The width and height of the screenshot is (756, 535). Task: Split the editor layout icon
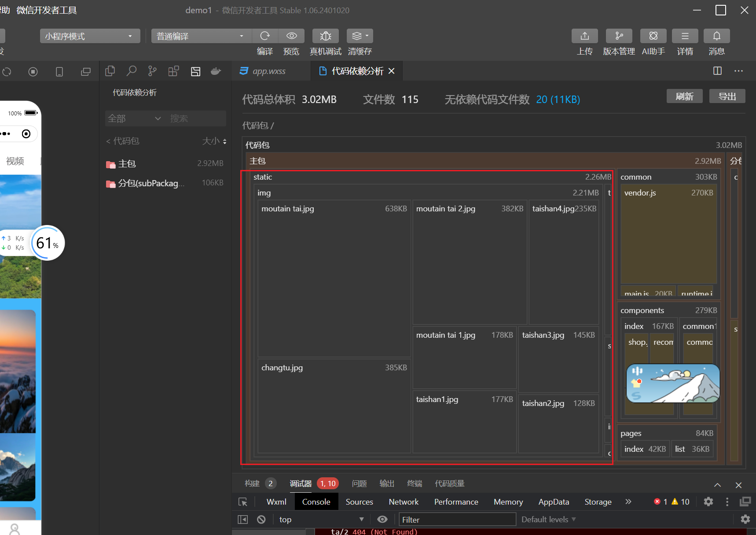tap(717, 71)
